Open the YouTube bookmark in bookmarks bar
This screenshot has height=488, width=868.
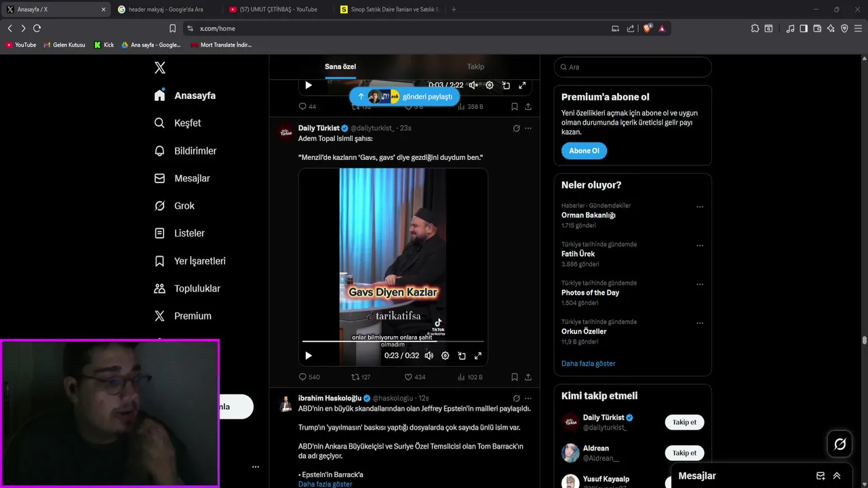(x=21, y=45)
